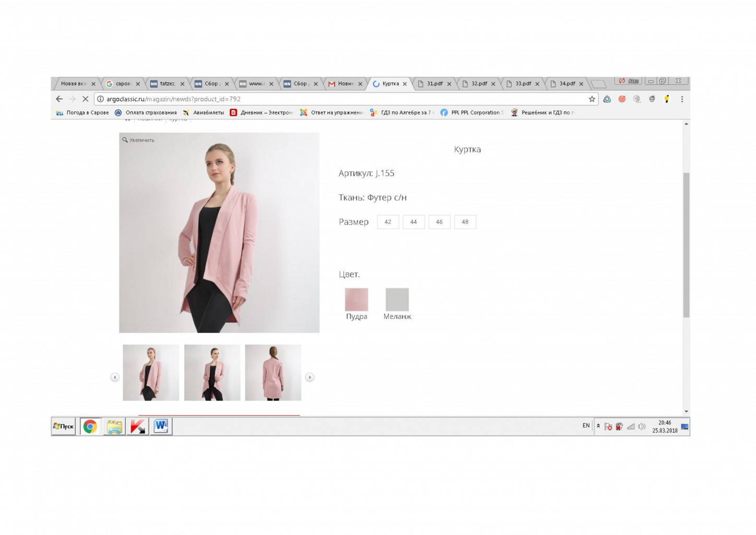Switch to the Google саров tab
The image size is (756, 535).
pyautogui.click(x=123, y=84)
